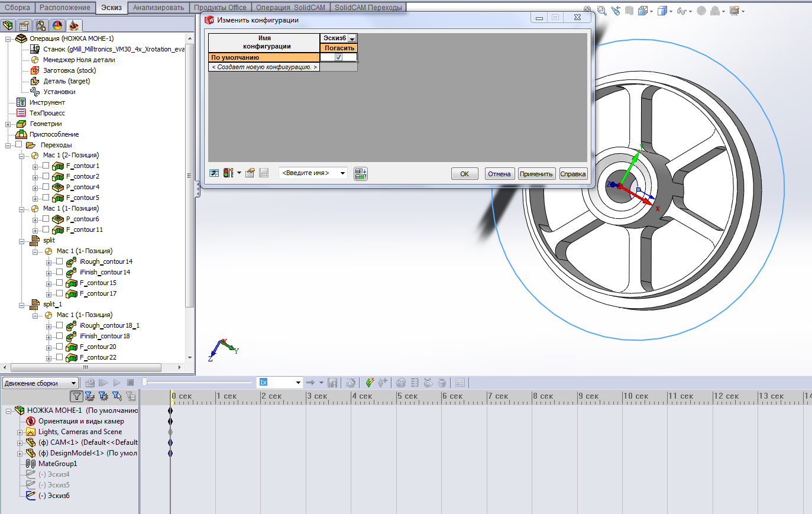Click the Calculate motion study icon
812x514 pixels.
click(x=90, y=383)
